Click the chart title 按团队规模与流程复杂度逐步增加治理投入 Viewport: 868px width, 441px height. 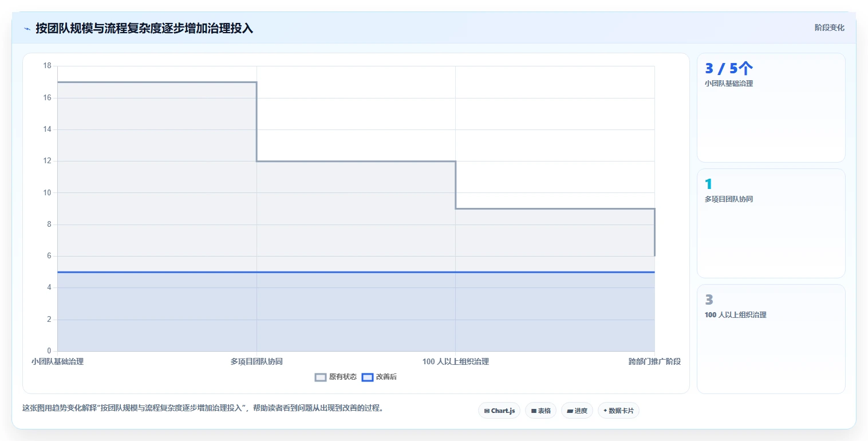tap(144, 28)
